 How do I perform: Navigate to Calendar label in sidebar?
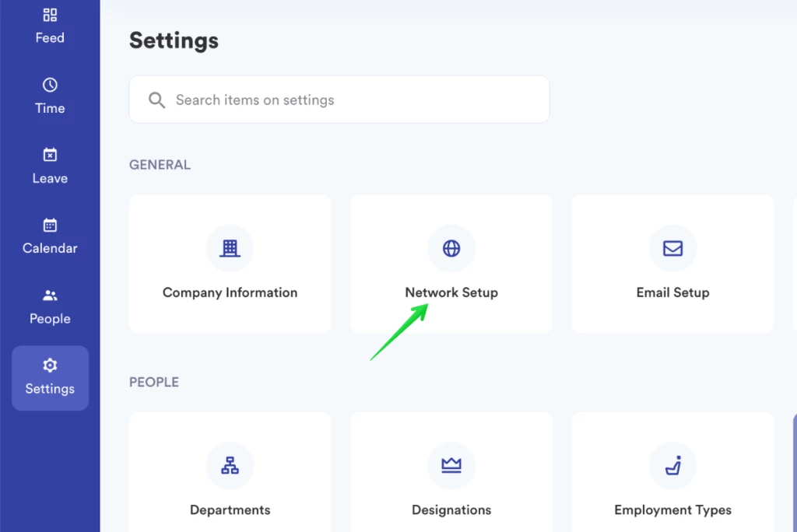tap(50, 248)
